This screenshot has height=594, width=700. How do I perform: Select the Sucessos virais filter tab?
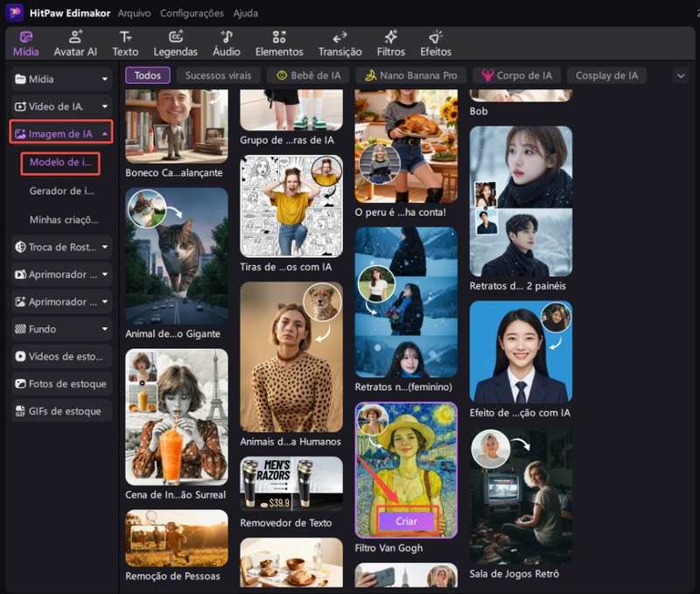coord(218,75)
